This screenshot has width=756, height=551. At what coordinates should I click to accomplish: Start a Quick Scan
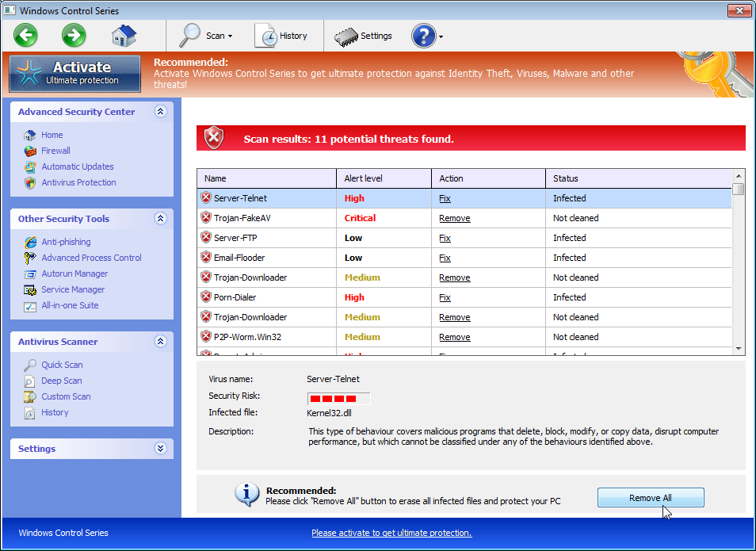pyautogui.click(x=62, y=365)
